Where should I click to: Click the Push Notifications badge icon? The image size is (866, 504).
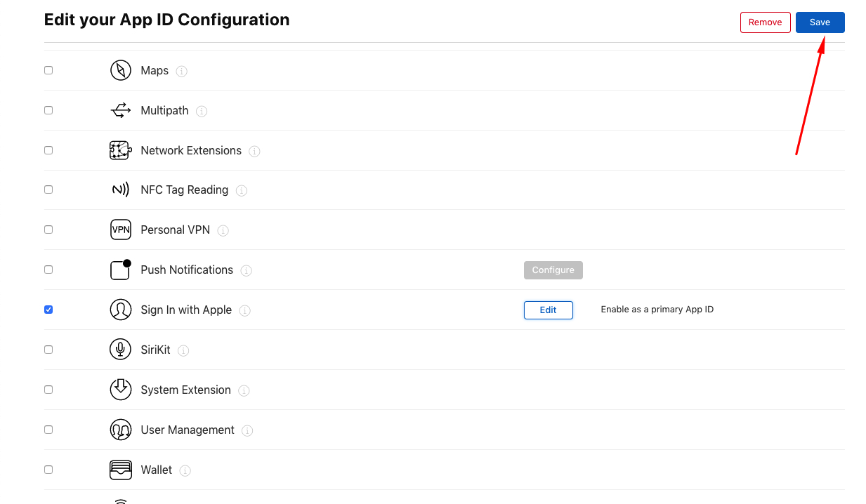(x=121, y=270)
